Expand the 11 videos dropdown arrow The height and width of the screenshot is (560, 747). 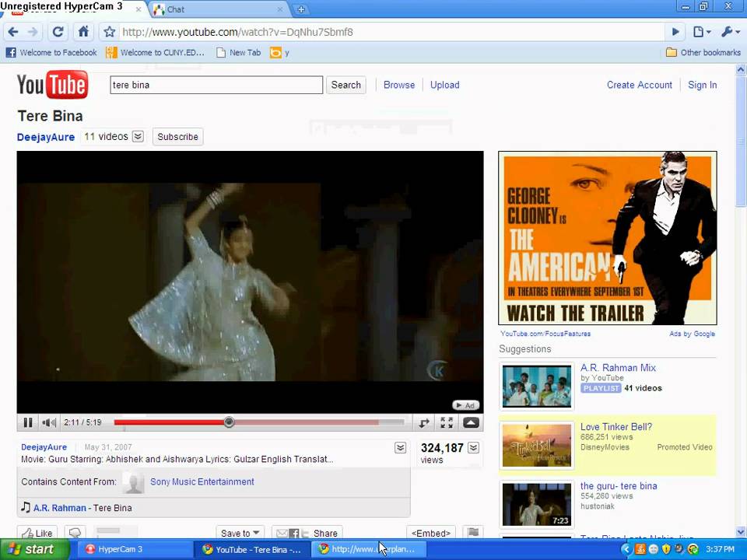pyautogui.click(x=138, y=137)
